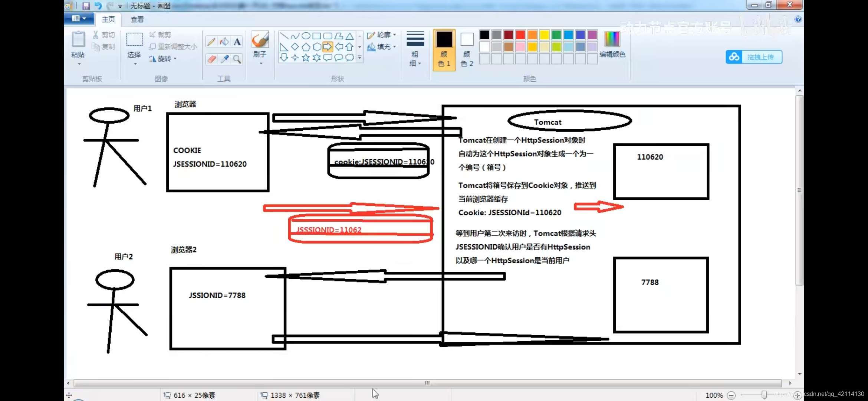
Task: Open the Paint file menu button
Action: pos(79,19)
